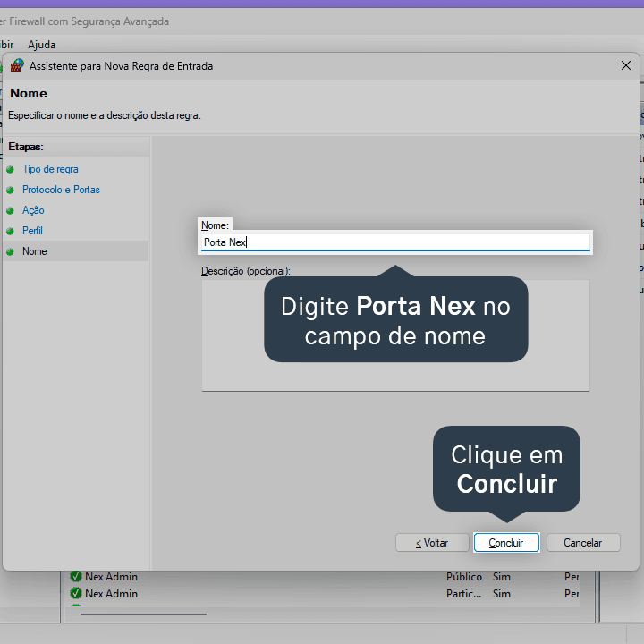Click the green bullet beside Protocolo e Portas
The width and height of the screenshot is (644, 644).
point(10,190)
